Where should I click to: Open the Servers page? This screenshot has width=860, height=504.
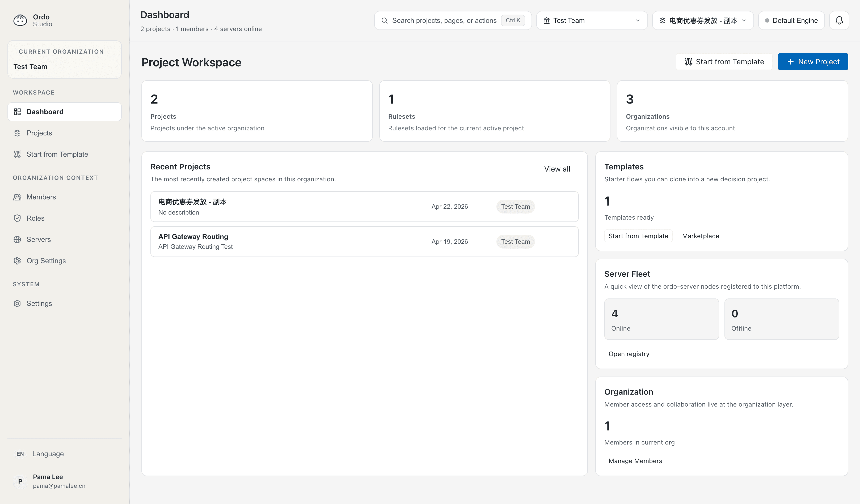[65, 239]
